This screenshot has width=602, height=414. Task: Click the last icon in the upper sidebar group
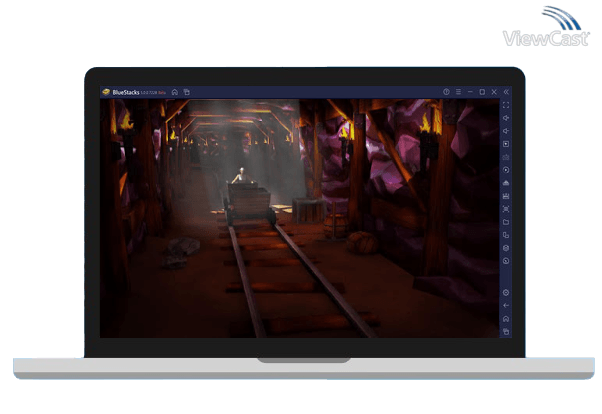[506, 261]
